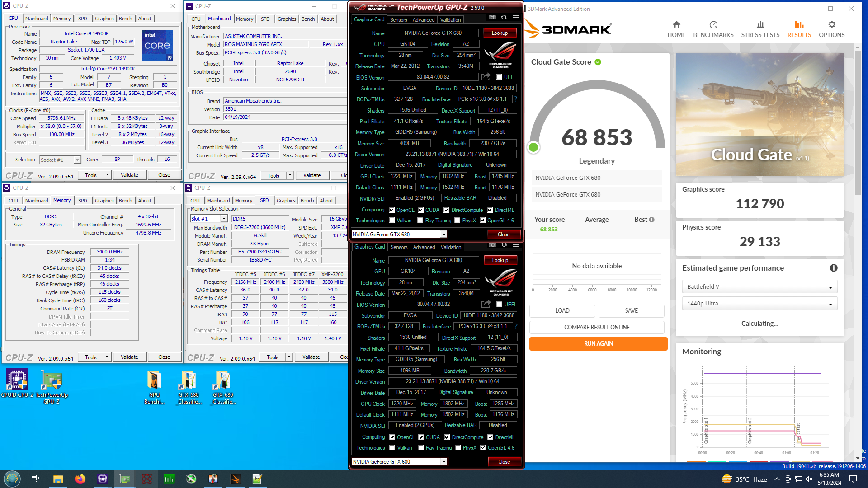Toggle Vulkan checkbox in upper GPU-Z

(x=392, y=221)
